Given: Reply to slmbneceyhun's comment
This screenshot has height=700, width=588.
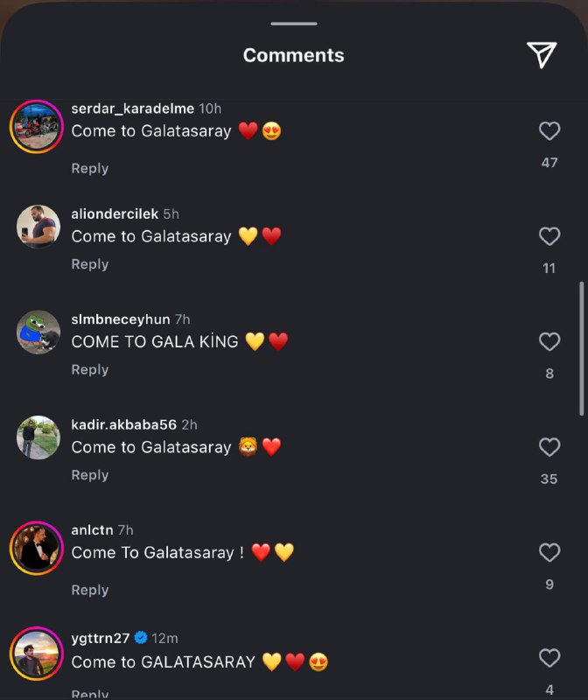Looking at the screenshot, I should pos(89,369).
